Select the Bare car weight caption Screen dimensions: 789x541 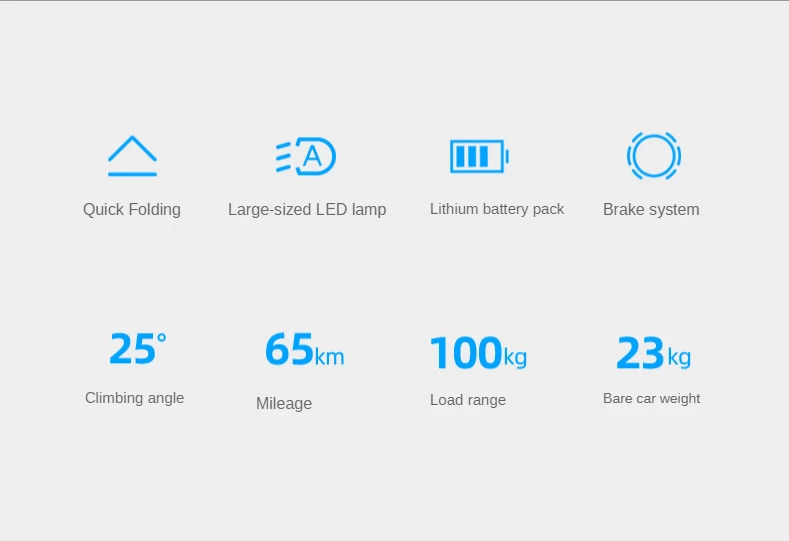click(x=652, y=398)
